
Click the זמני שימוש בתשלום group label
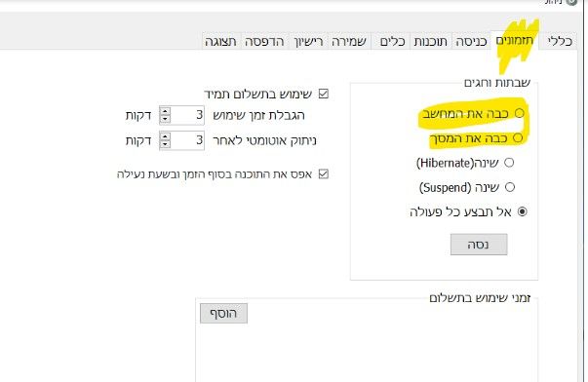click(x=480, y=298)
